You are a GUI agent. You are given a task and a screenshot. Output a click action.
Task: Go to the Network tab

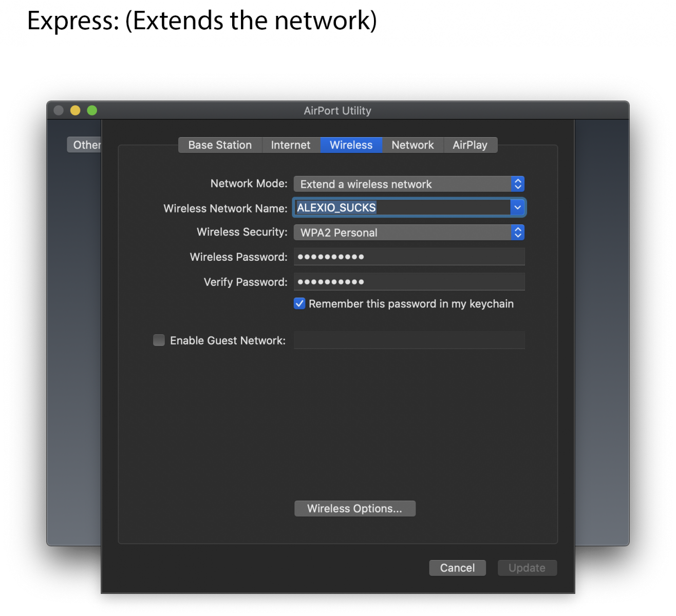tap(412, 145)
